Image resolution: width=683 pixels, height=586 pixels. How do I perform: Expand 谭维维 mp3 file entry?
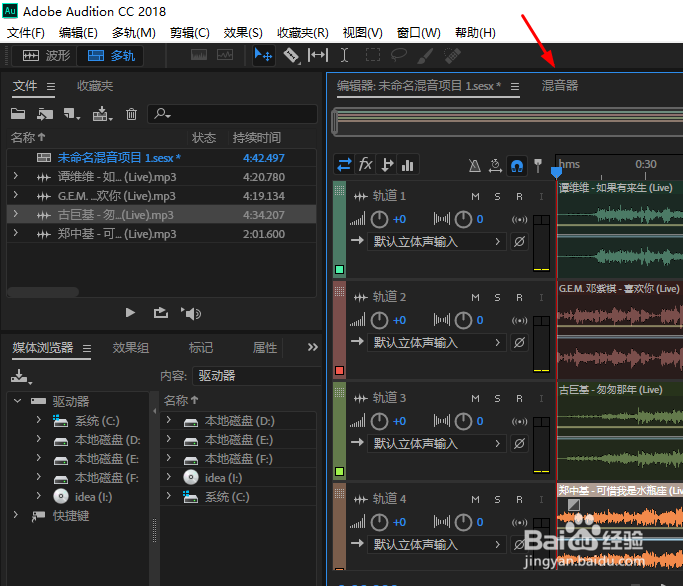[16, 176]
